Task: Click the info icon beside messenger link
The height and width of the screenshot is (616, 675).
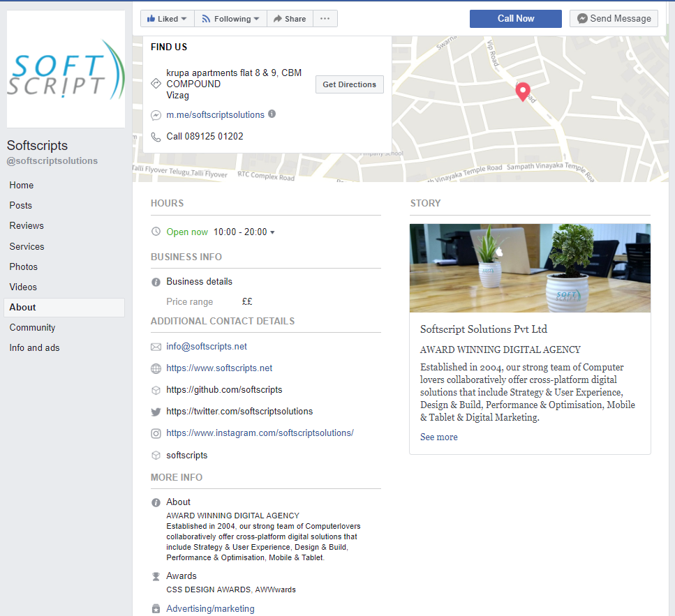Action: [272, 114]
